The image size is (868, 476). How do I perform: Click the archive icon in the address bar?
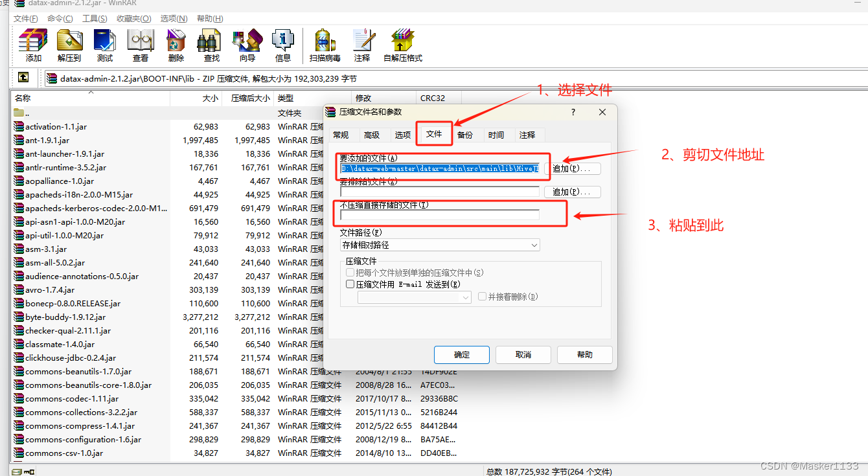[52, 79]
